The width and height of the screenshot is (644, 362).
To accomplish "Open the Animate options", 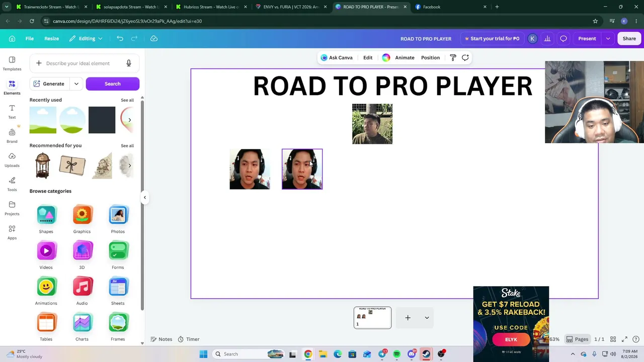I will 405,58.
